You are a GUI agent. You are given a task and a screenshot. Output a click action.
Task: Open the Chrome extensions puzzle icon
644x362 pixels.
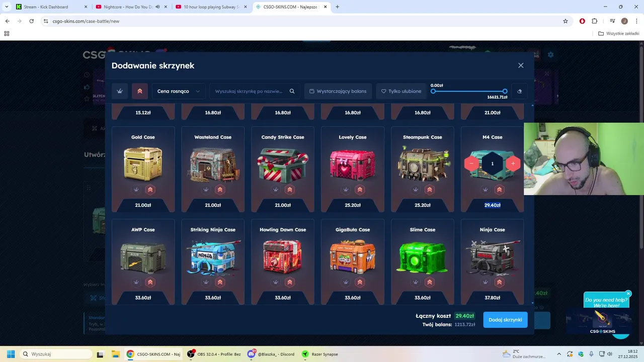pyautogui.click(x=595, y=21)
